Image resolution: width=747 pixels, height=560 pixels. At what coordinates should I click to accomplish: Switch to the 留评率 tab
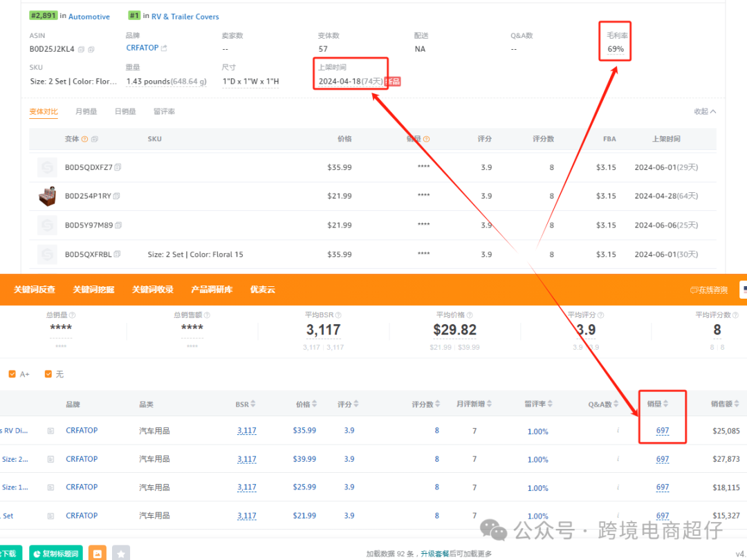point(165,111)
